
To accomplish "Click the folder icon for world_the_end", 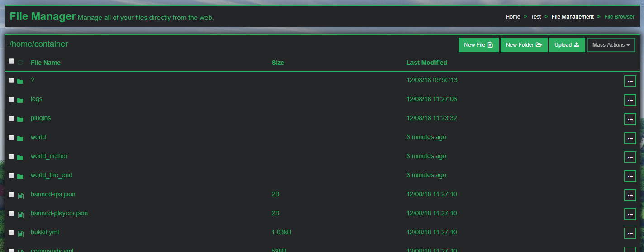I will pyautogui.click(x=20, y=176).
